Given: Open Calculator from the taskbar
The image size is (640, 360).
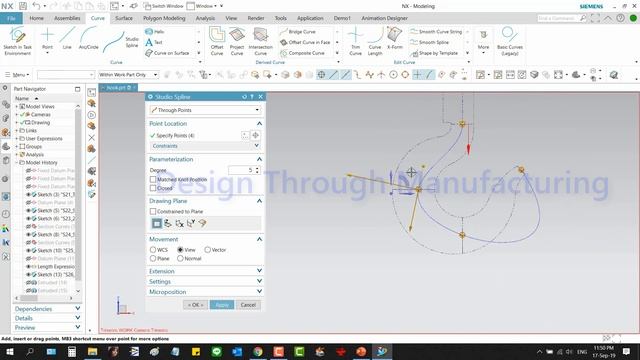Looking at the screenshot, I should click(72, 351).
